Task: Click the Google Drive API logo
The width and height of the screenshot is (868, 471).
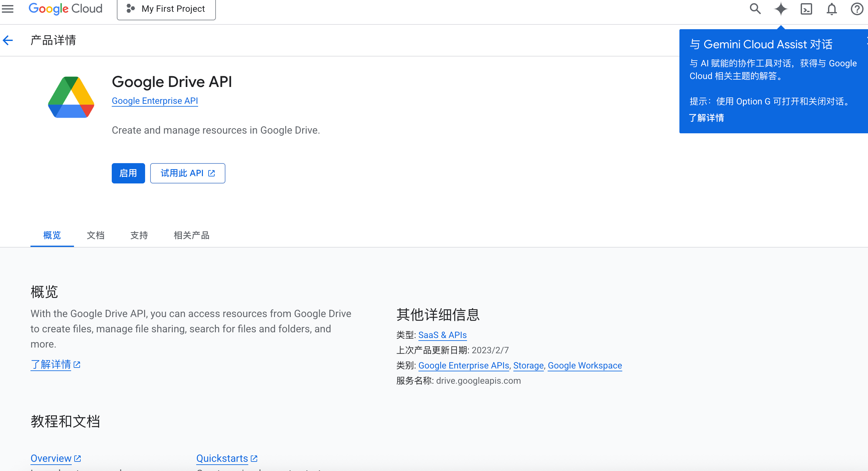Action: pos(71,97)
